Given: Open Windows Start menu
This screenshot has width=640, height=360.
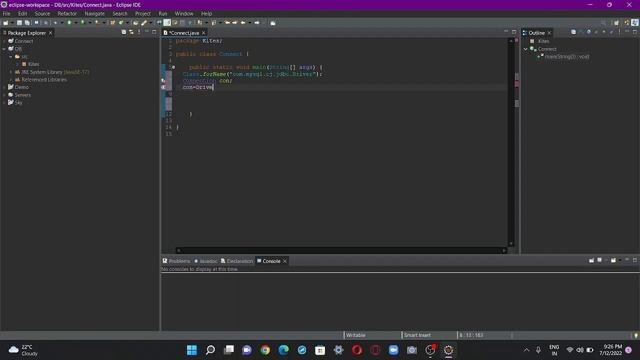Looking at the screenshot, I should (x=191, y=350).
